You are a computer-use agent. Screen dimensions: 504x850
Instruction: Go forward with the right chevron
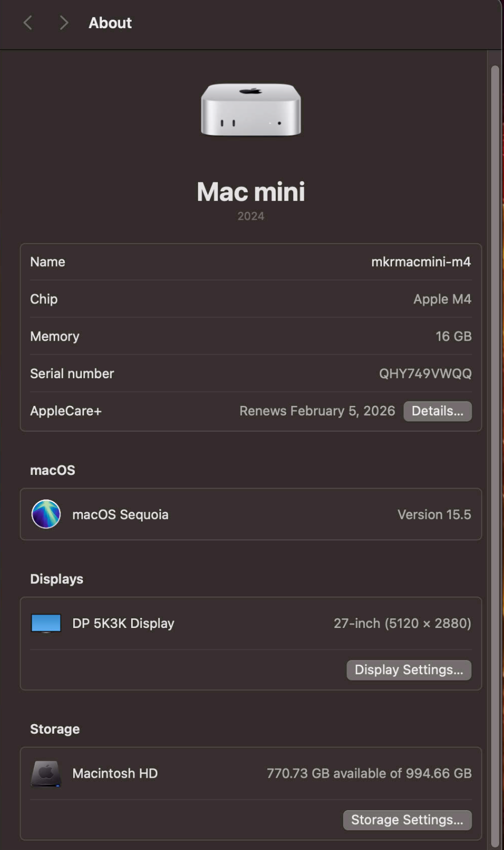tap(64, 23)
